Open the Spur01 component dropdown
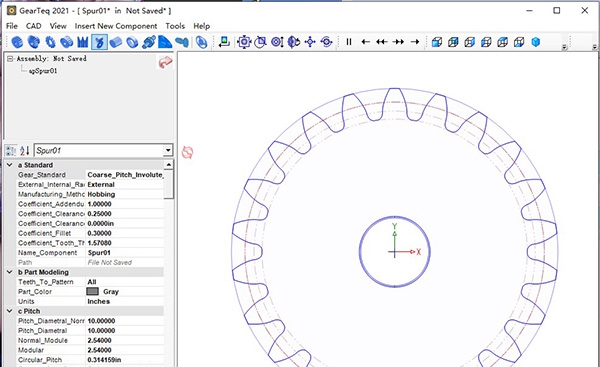The height and width of the screenshot is (367, 600). pyautogui.click(x=168, y=150)
